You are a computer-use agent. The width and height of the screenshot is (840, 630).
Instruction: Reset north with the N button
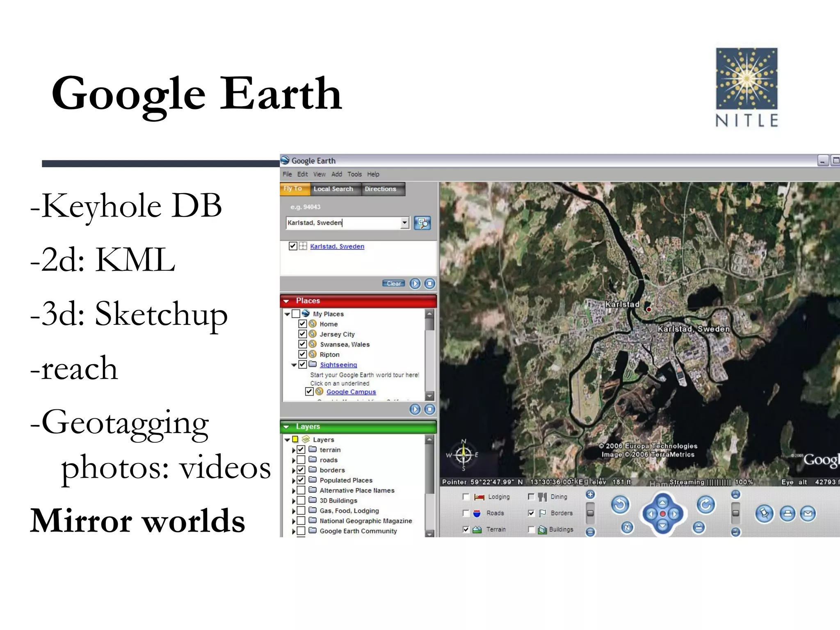(x=627, y=527)
